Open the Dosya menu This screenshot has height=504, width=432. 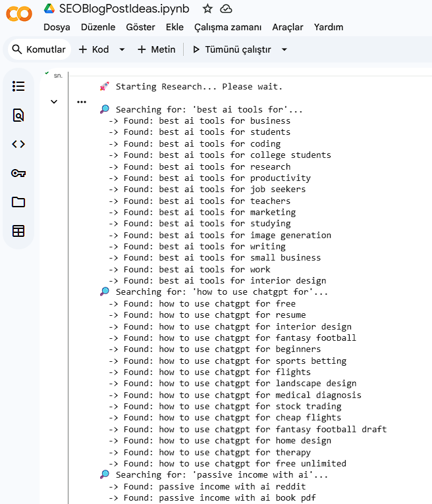[57, 27]
